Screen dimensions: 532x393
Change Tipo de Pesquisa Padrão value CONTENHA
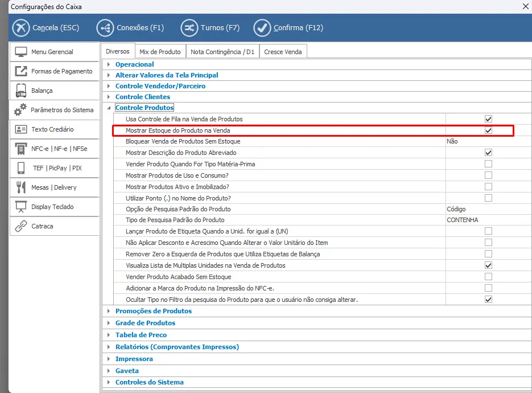462,220
